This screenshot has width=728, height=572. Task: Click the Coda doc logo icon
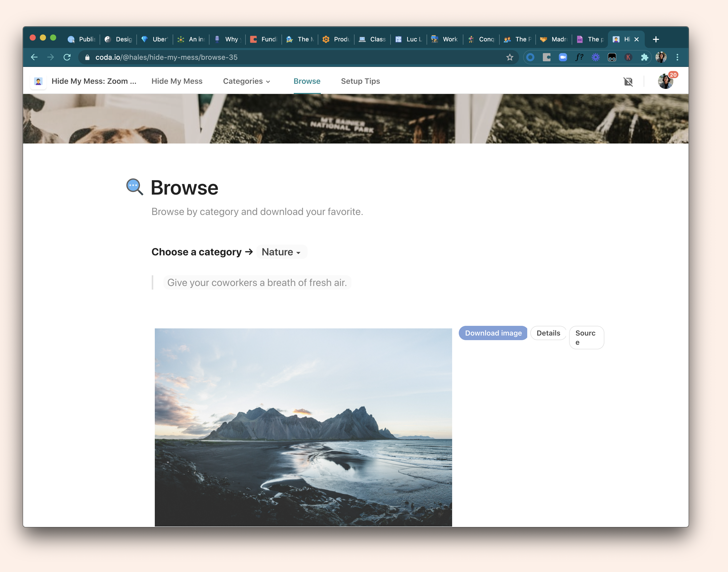click(38, 81)
